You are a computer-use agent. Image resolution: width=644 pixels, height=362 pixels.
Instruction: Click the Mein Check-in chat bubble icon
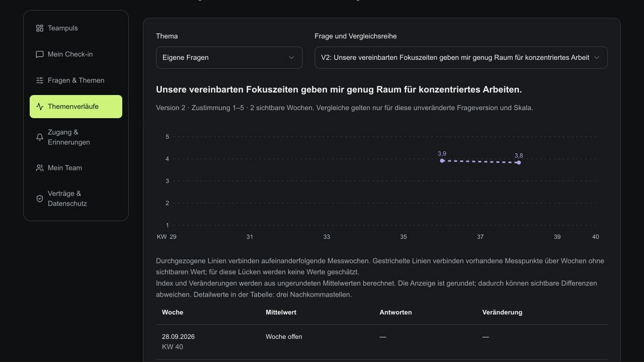click(x=40, y=54)
